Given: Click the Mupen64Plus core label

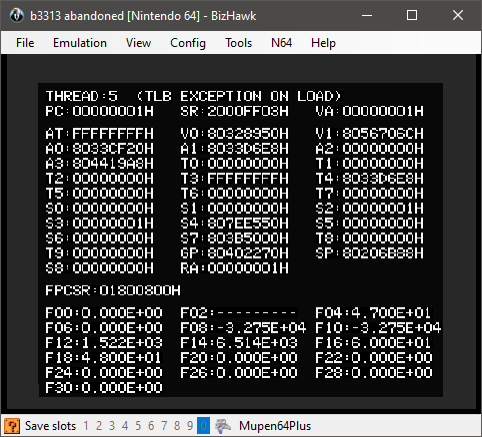Looking at the screenshot, I should click(275, 426).
